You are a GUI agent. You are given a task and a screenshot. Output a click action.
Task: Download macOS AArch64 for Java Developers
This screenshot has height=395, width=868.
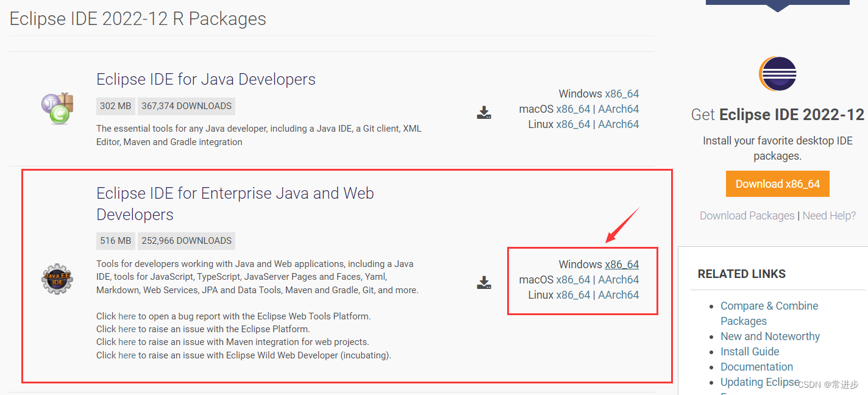(619, 109)
